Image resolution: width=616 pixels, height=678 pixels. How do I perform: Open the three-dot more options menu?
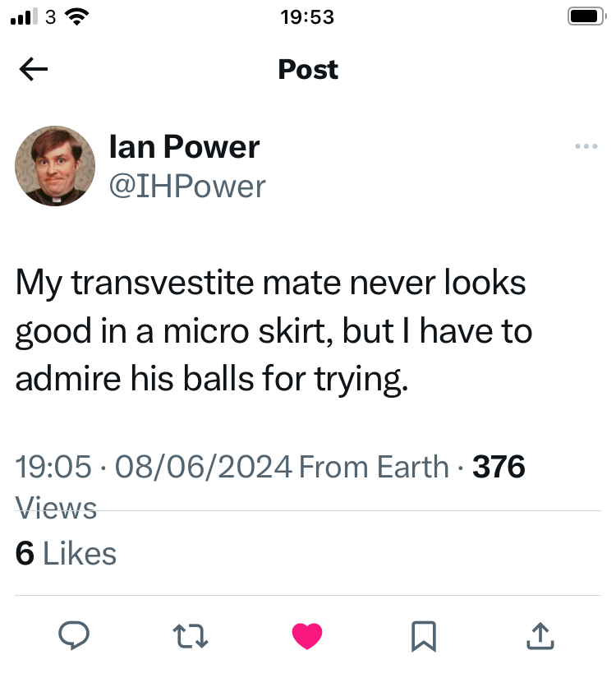point(586,147)
